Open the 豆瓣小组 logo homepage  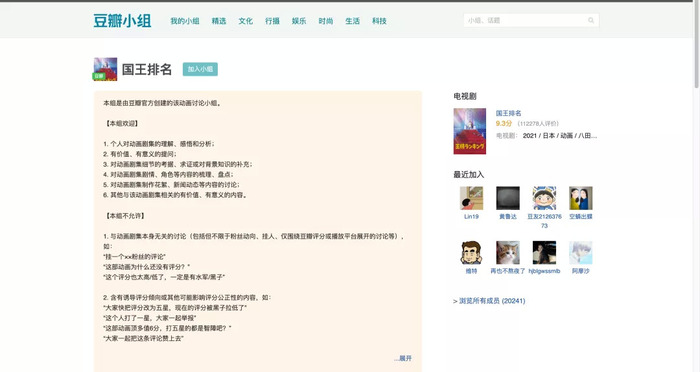[122, 21]
